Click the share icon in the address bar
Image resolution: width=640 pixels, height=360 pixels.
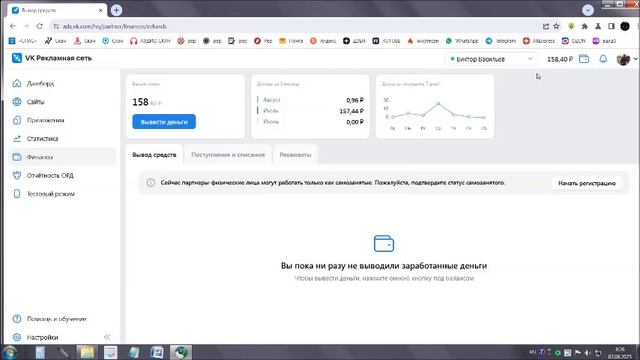coord(546,26)
